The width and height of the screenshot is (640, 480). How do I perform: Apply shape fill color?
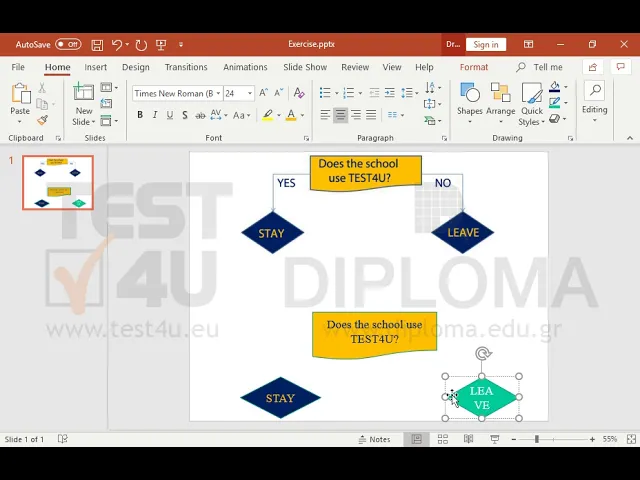555,87
